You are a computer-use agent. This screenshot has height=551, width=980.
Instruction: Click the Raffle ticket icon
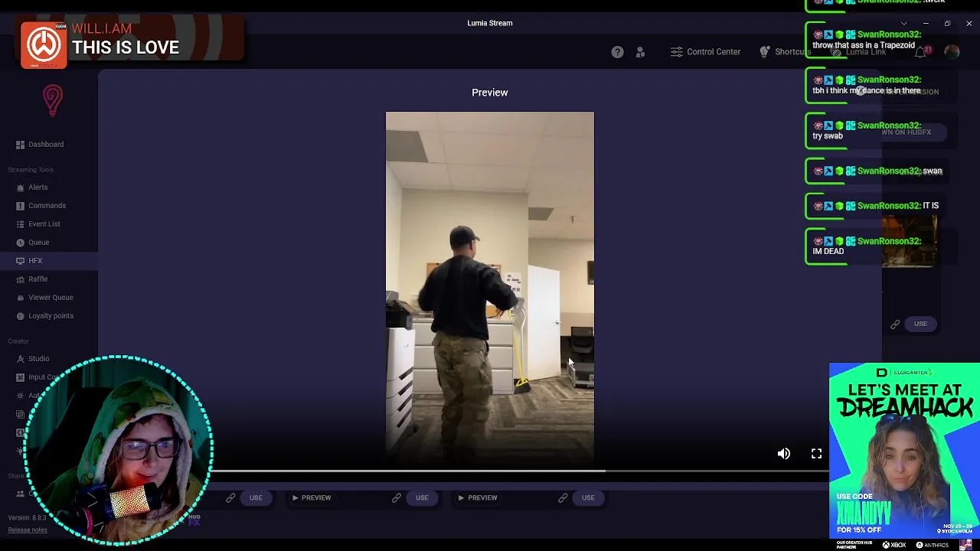[21, 279]
